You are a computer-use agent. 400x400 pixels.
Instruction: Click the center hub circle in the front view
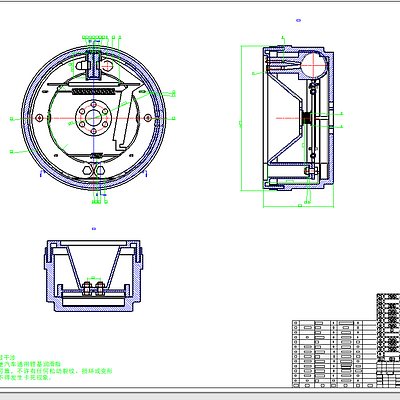coord(94,118)
